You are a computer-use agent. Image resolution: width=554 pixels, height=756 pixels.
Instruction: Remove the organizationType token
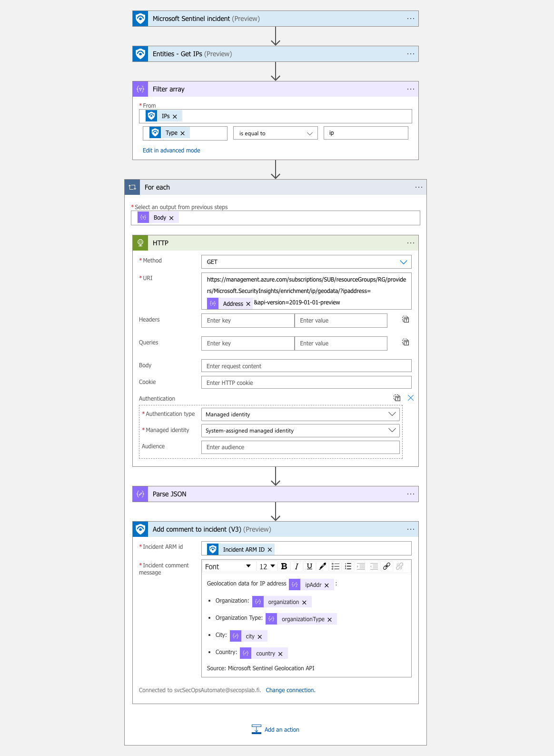click(x=329, y=620)
